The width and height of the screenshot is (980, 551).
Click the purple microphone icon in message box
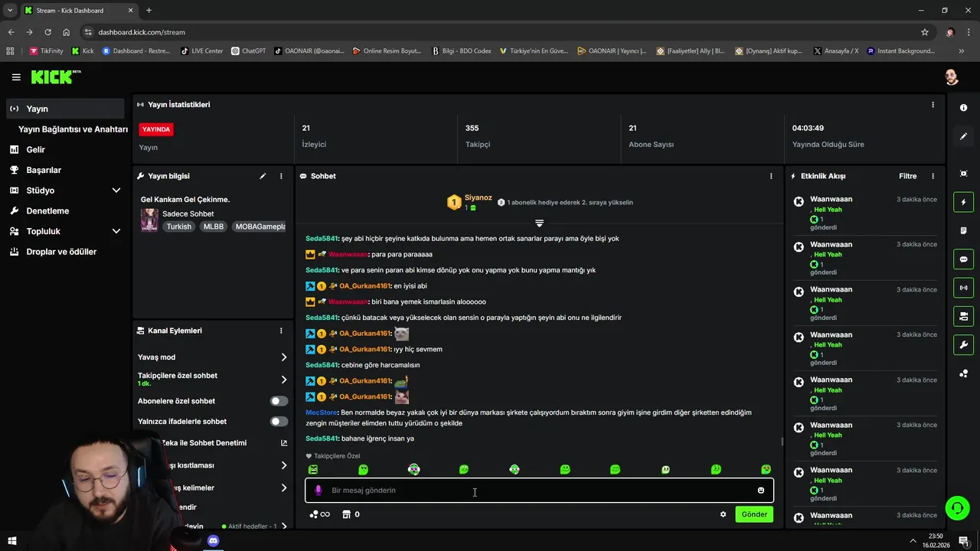click(x=318, y=491)
